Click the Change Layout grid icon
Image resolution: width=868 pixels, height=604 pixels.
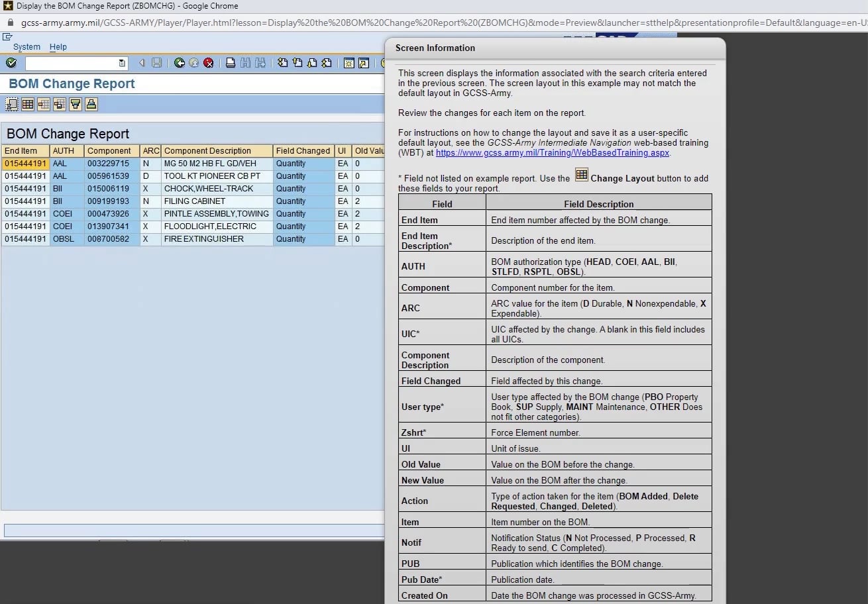tap(28, 104)
